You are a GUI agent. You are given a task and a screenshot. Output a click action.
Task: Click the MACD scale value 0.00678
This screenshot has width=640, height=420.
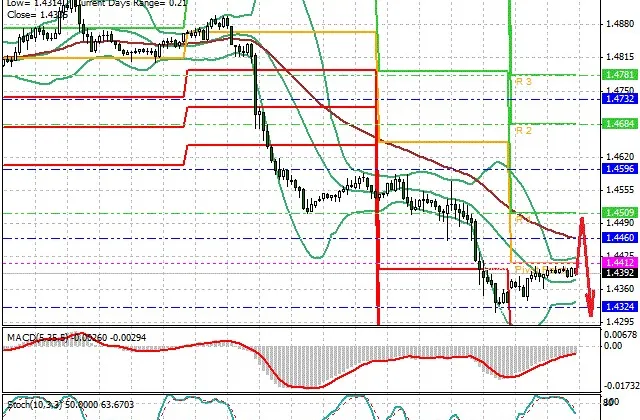pyautogui.click(x=620, y=335)
